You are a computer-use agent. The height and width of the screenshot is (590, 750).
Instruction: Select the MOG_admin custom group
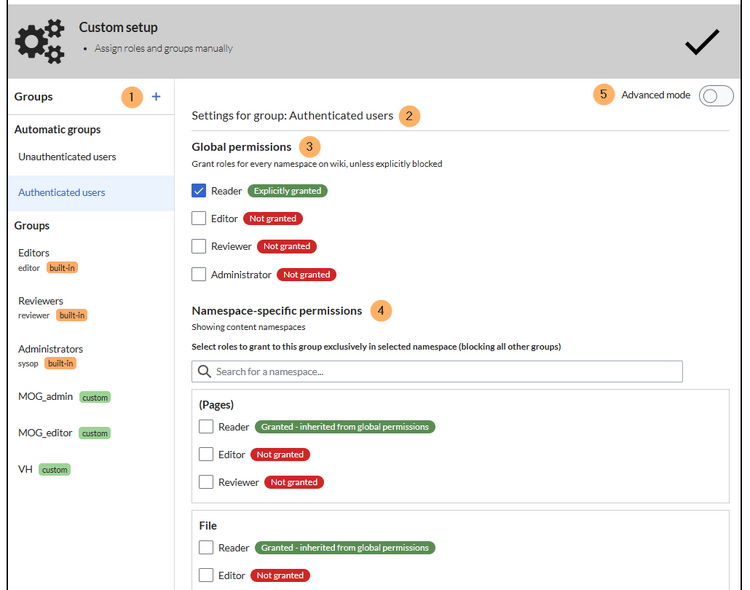click(46, 397)
